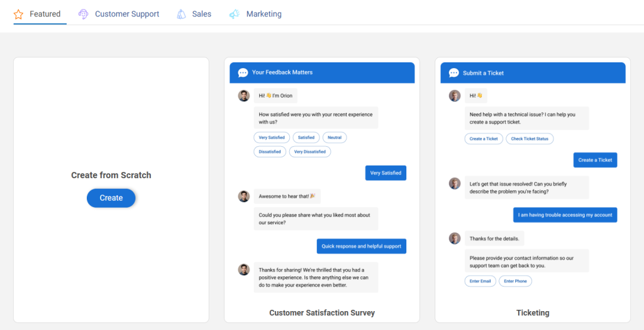Click chat bubble icon in Your Feedback Matters header
Screen dimensions: 644x330
tap(243, 72)
